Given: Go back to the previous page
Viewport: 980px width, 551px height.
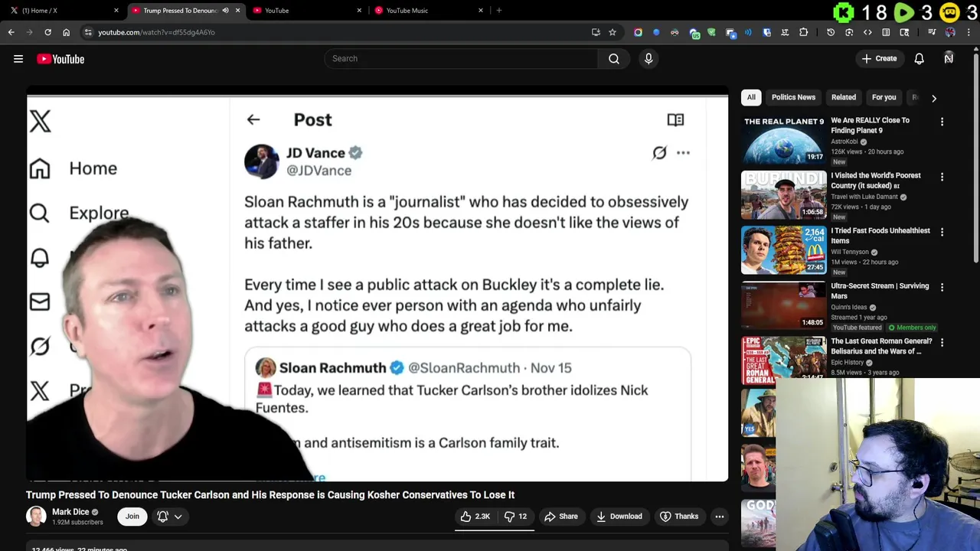Looking at the screenshot, I should pos(11,32).
